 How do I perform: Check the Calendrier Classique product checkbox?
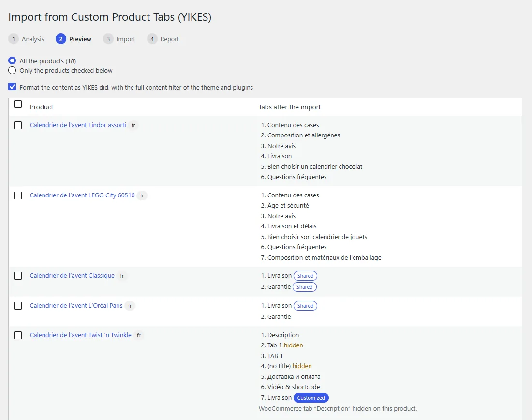18,276
